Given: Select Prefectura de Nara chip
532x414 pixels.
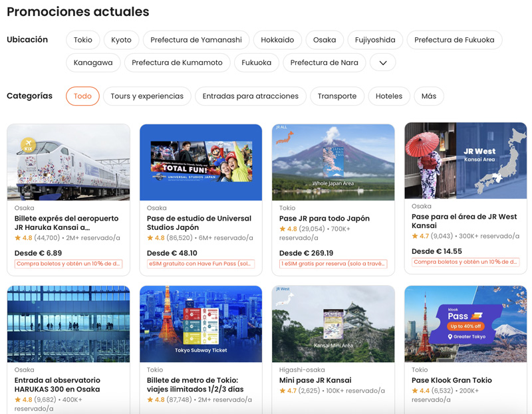Looking at the screenshot, I should click(x=324, y=62).
